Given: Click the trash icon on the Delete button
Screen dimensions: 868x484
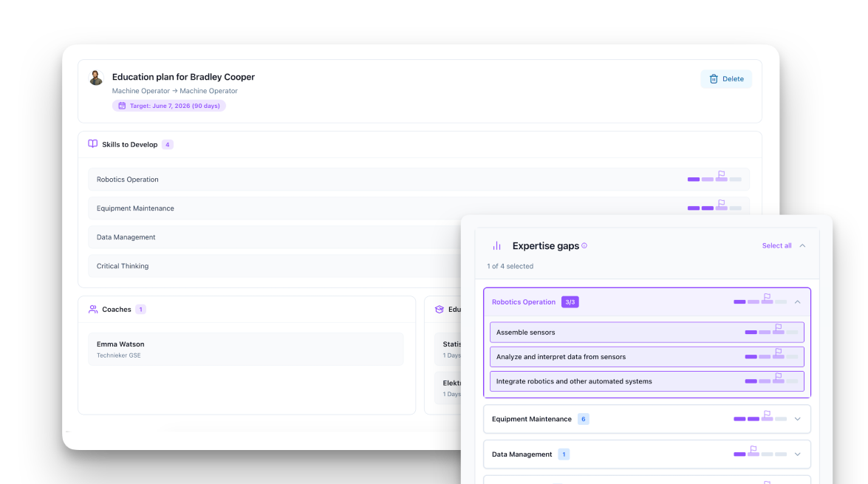Looking at the screenshot, I should pyautogui.click(x=714, y=78).
